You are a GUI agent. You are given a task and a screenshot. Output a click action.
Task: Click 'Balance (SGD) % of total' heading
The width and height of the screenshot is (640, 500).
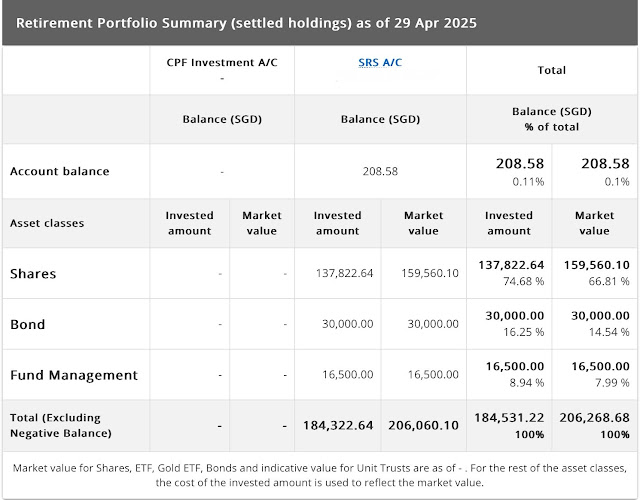click(551, 119)
